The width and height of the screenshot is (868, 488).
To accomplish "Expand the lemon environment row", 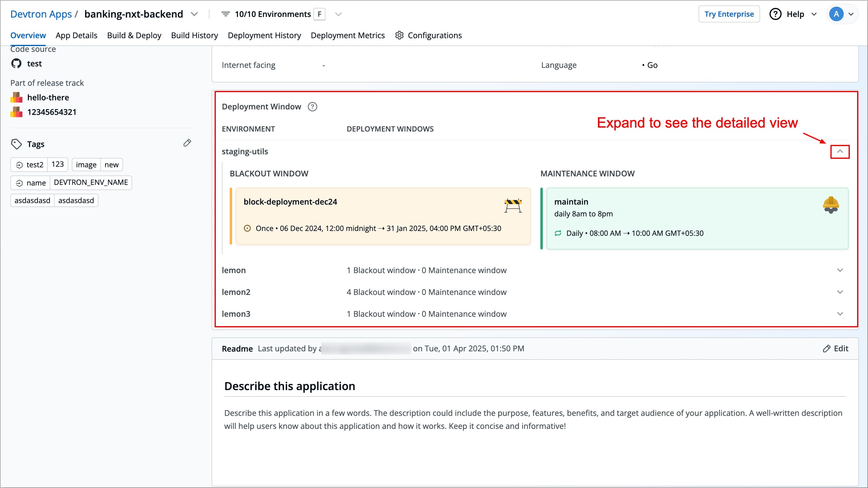I will [840, 270].
